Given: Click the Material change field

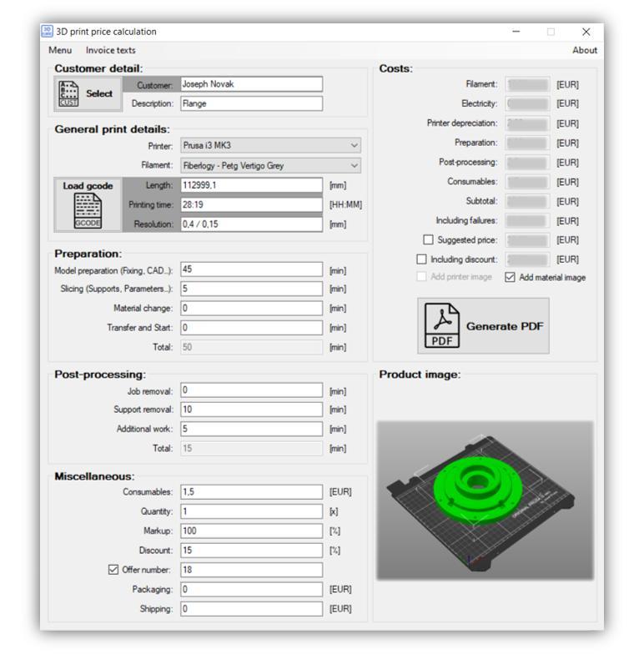Looking at the screenshot, I should pyautogui.click(x=252, y=309).
